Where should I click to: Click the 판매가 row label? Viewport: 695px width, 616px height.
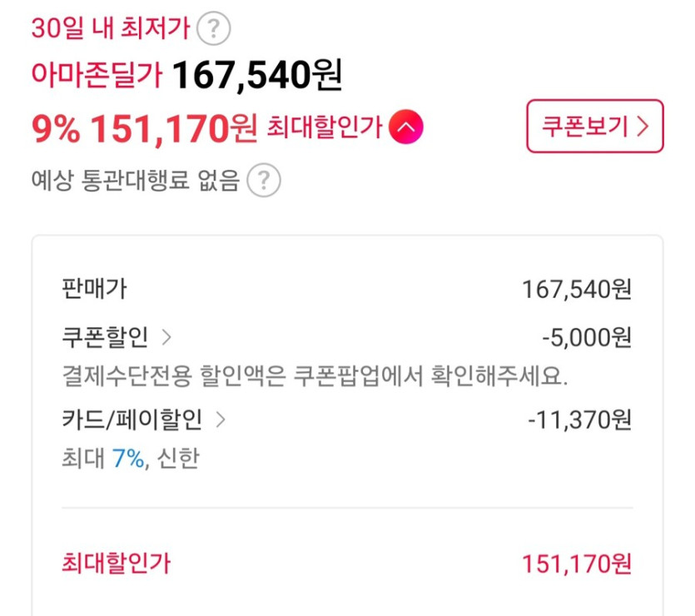94,289
